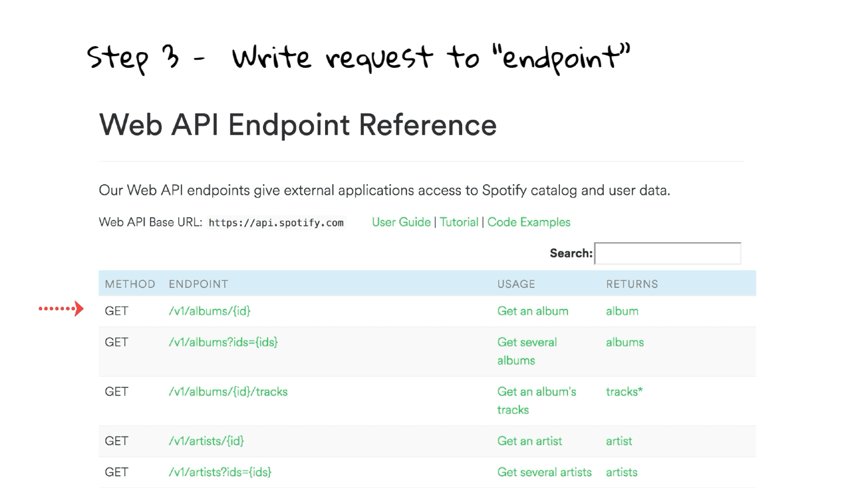Click the 'album' return type link
This screenshot has width=868, height=488.
point(622,311)
